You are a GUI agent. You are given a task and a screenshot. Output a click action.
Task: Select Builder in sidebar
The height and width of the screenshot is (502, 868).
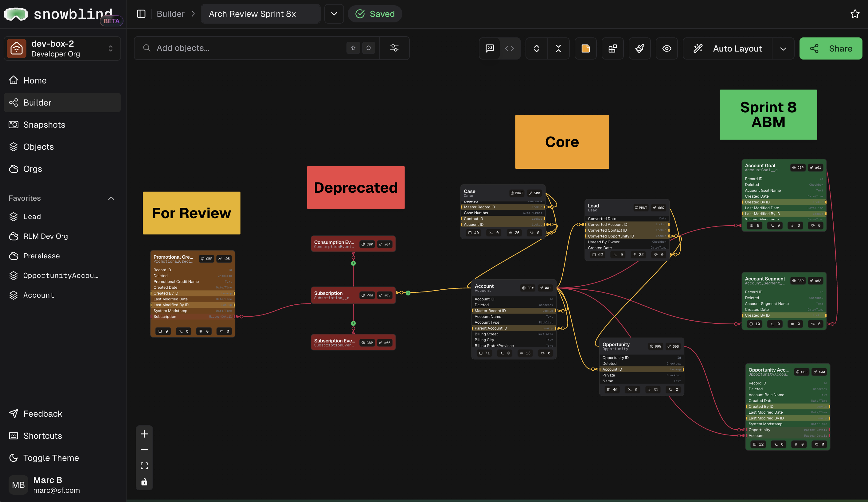coord(62,102)
